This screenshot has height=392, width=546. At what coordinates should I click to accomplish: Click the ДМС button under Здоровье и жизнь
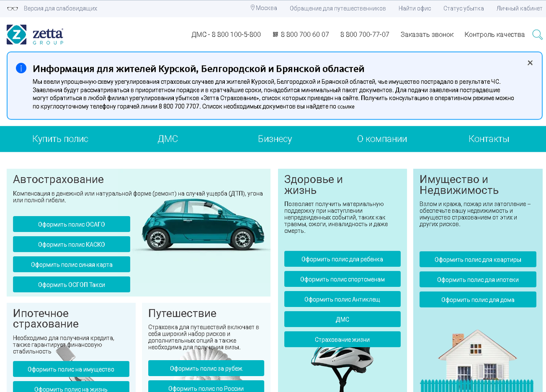point(342,319)
